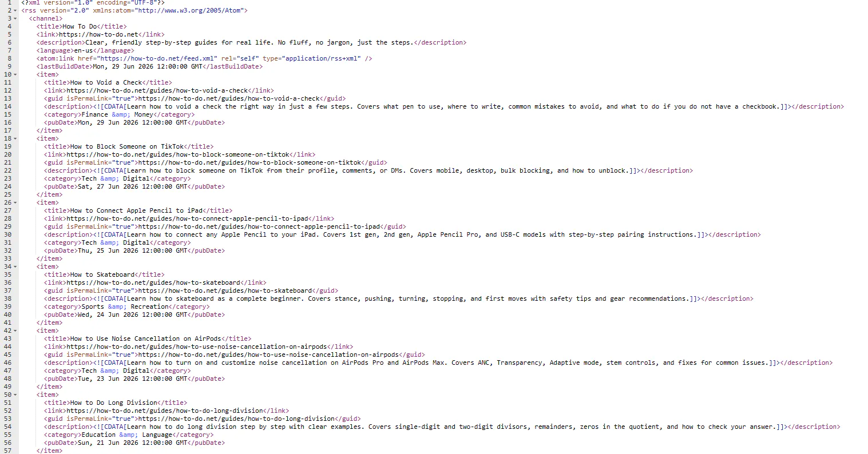This screenshot has height=454, width=868.
Task: Click the title "How to Connect Apple Pencil to iPad"
Action: [x=136, y=210]
